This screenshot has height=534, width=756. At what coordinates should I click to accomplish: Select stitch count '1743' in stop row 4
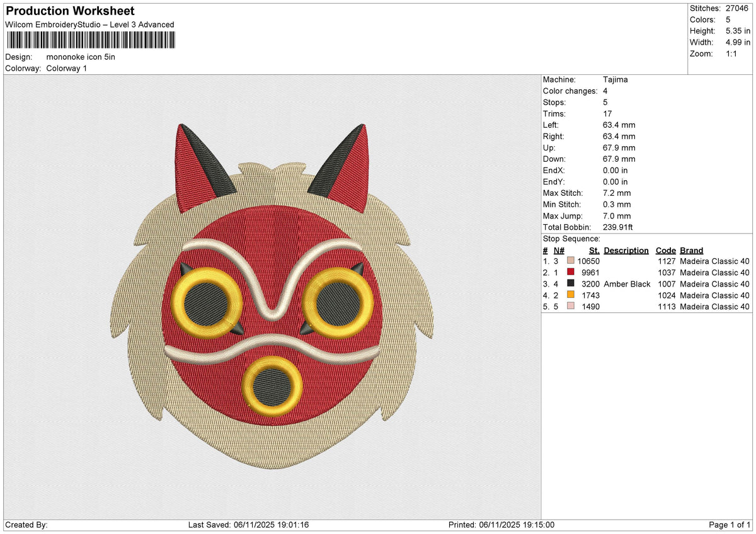[x=590, y=295]
